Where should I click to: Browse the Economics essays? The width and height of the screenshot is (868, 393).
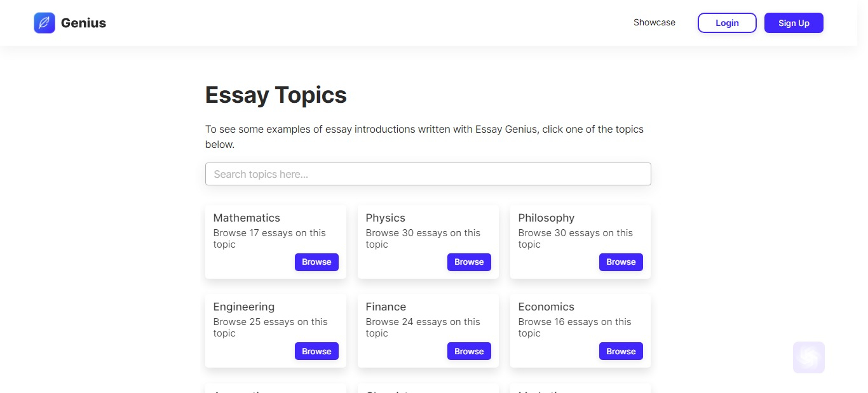(621, 351)
